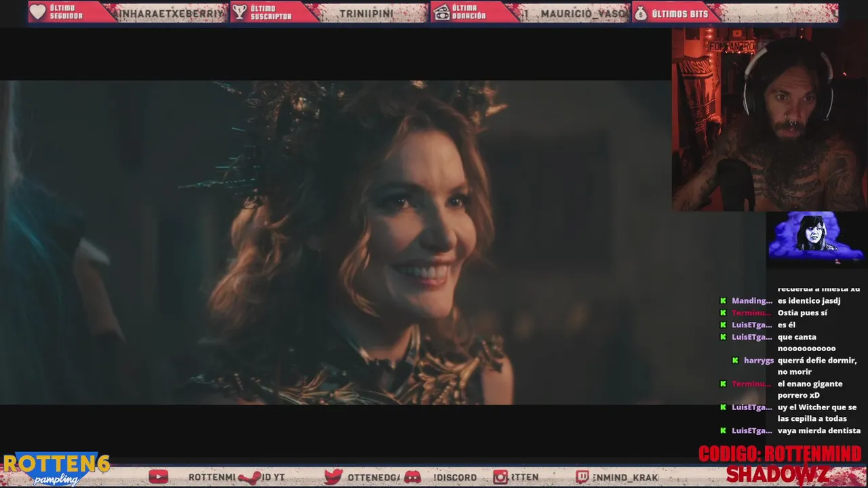Image resolution: width=868 pixels, height=488 pixels.
Task: Click message 'uy el Witcher que se las cepilla'
Action: (817, 413)
